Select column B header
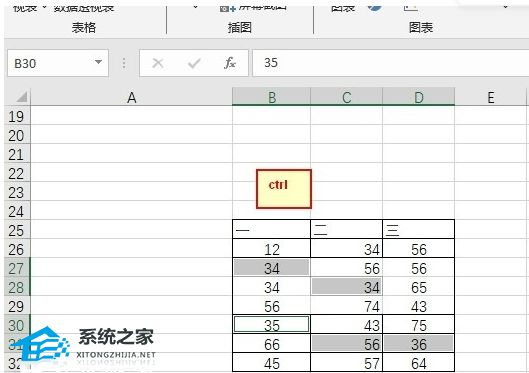 272,97
